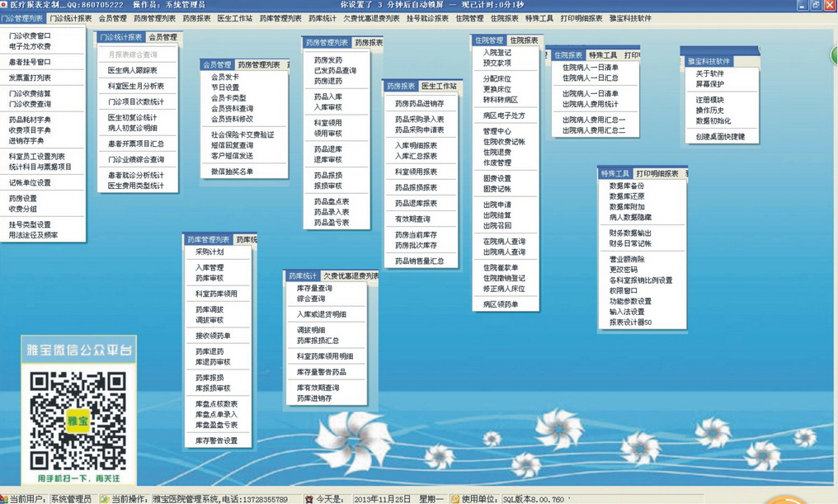Select 屏幕保护 entry

tap(709, 84)
